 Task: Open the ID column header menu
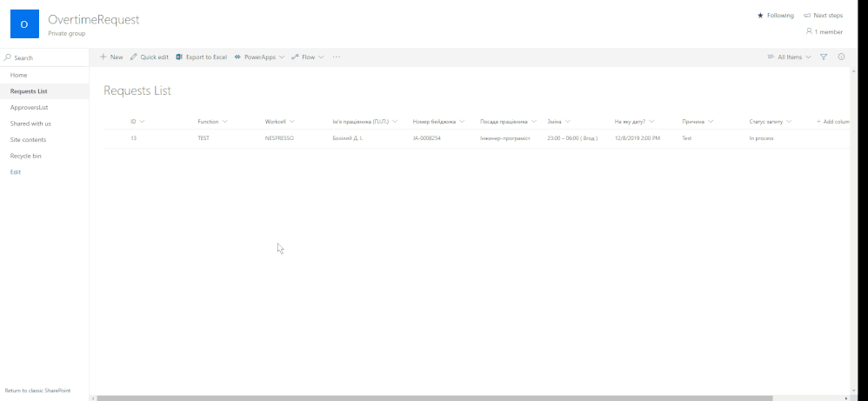(137, 121)
